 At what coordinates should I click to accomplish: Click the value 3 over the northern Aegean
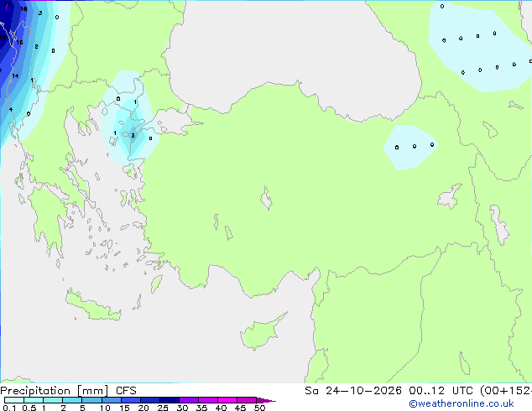point(133,136)
